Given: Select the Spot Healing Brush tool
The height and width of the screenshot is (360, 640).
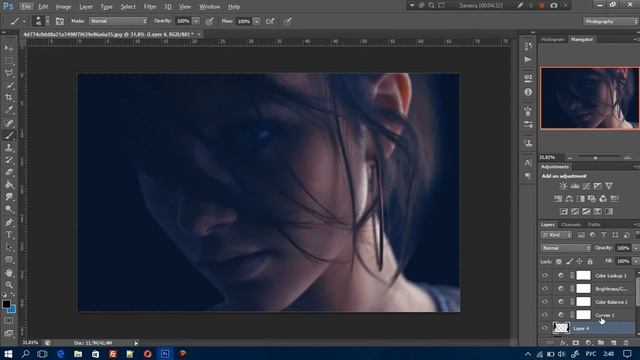Looking at the screenshot, I should point(9,123).
